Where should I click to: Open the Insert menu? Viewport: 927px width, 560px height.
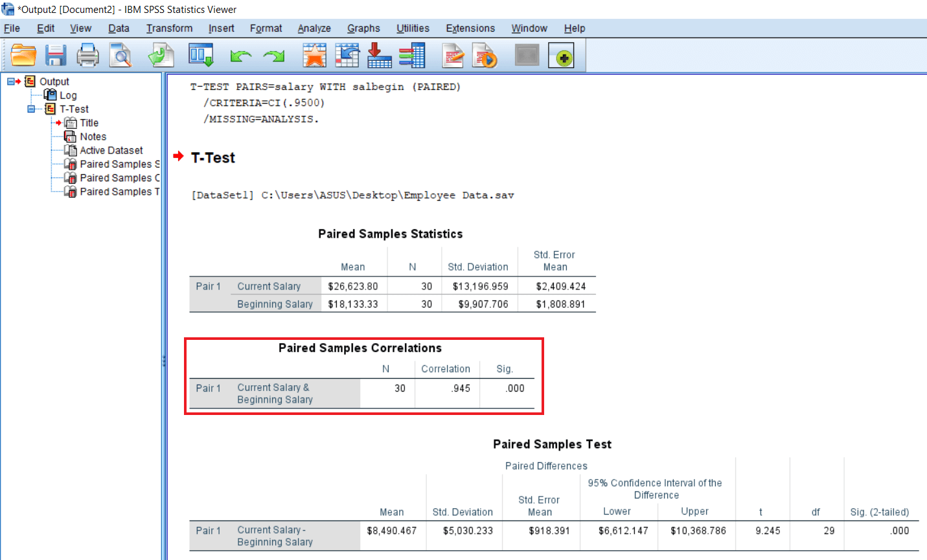coord(221,28)
